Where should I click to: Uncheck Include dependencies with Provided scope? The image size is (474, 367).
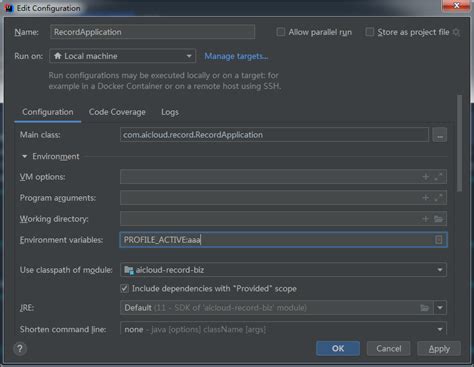124,289
